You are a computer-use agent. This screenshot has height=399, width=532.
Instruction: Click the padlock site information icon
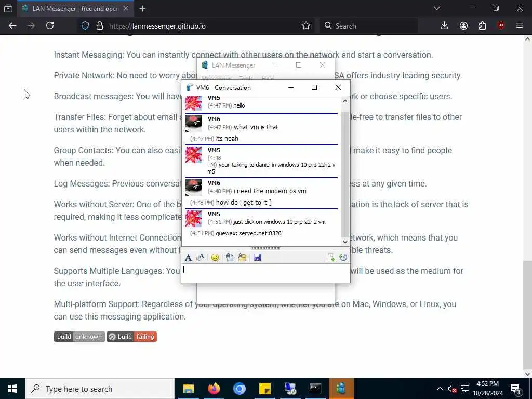(x=99, y=26)
